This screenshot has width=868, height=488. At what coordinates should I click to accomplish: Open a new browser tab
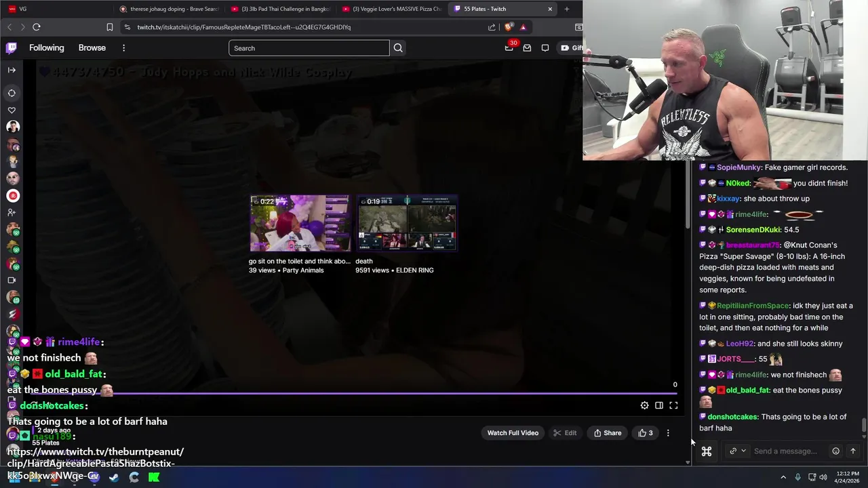pyautogui.click(x=567, y=9)
